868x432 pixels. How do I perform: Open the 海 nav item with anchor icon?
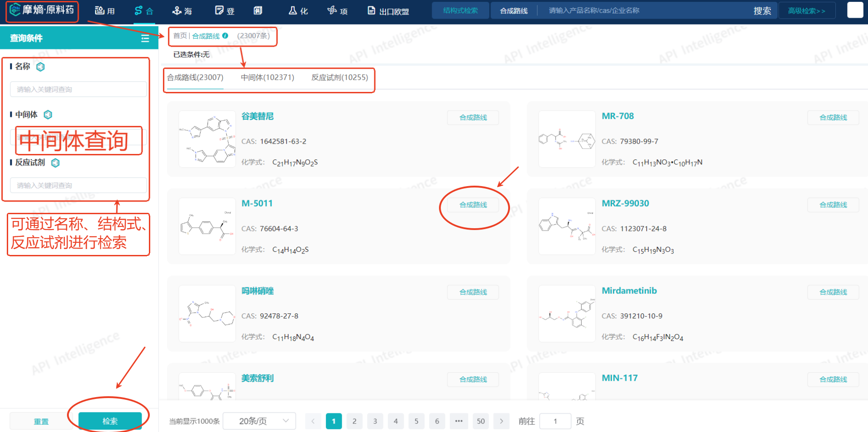pos(182,11)
